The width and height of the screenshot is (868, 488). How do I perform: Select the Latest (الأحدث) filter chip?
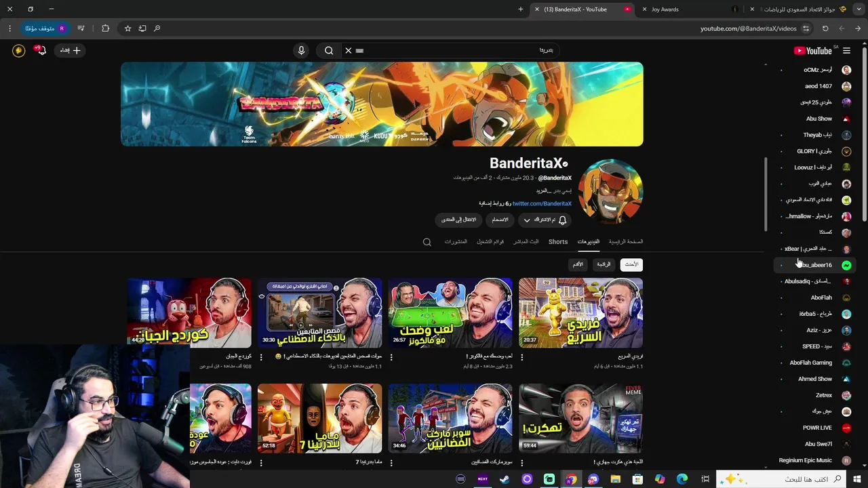631,264
